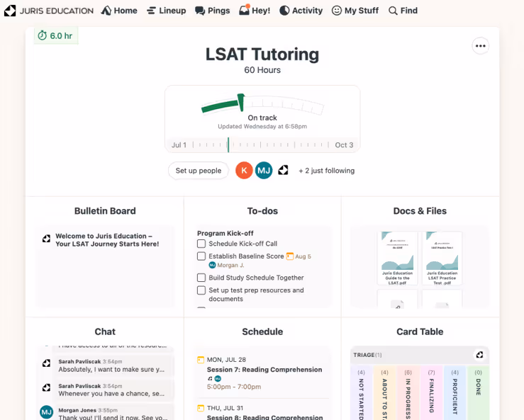
Task: Click the 6.0 hr time tracker badge
Action: (x=56, y=35)
